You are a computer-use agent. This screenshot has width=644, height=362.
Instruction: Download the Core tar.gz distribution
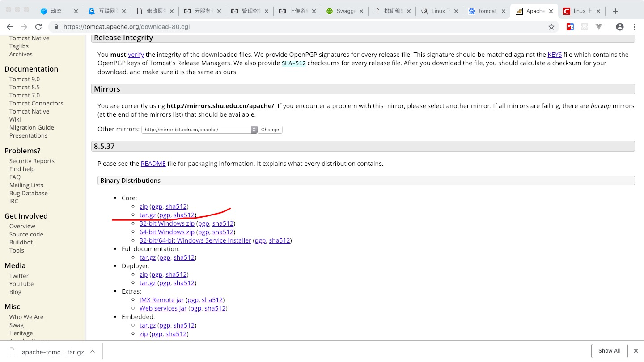pos(148,215)
